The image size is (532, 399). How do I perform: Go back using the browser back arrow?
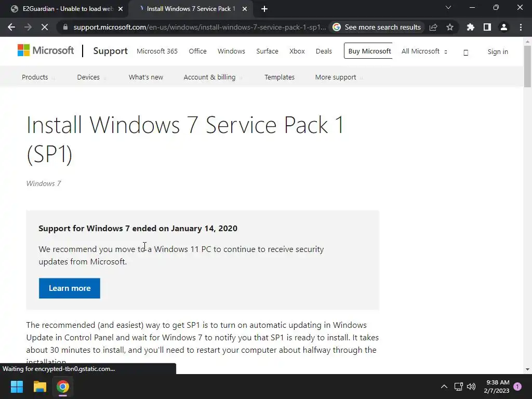click(11, 27)
